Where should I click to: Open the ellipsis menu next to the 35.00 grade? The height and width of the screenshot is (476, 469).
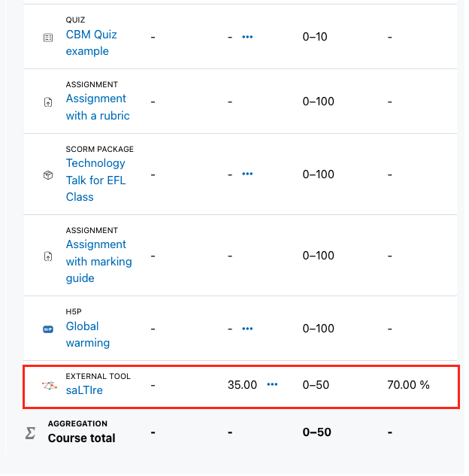[x=272, y=384]
